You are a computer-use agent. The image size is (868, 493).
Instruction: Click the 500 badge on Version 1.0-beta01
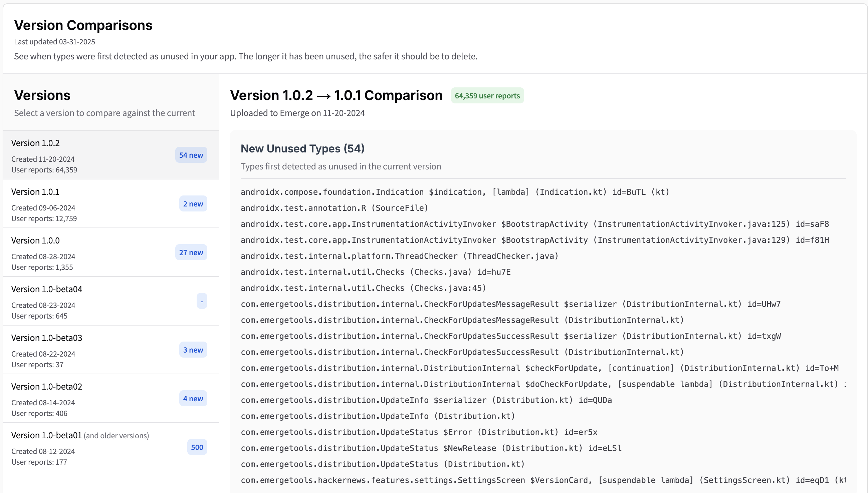coord(197,447)
